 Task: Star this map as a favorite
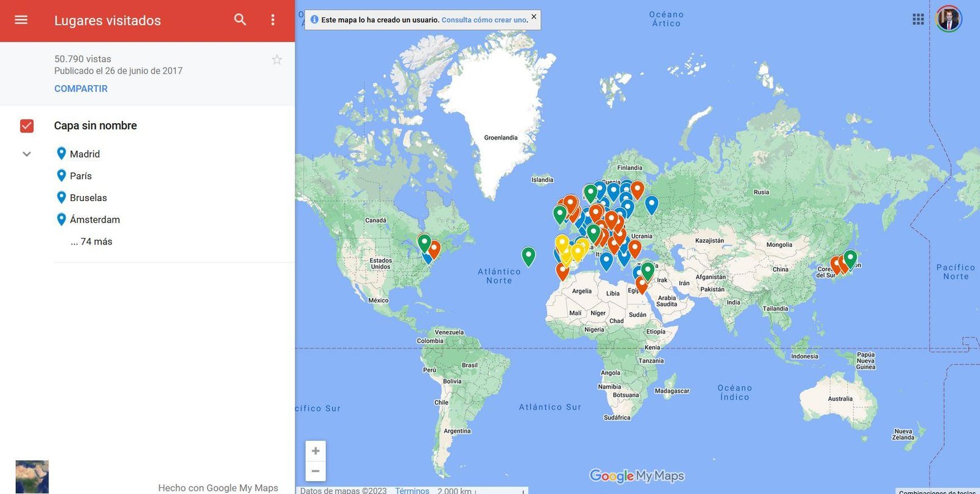point(277,59)
